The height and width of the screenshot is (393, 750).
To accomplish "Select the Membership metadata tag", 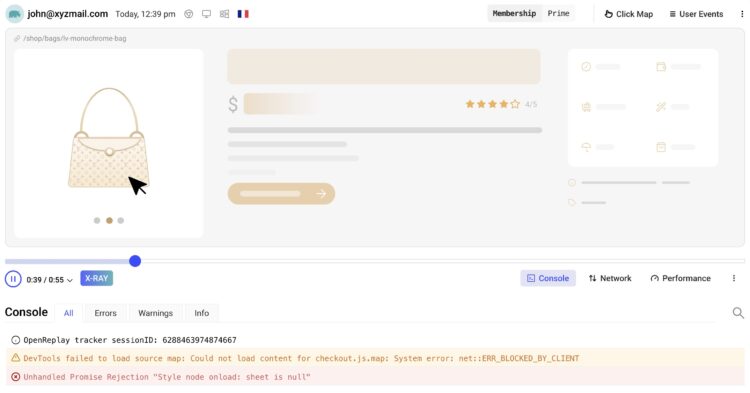I will (x=514, y=13).
